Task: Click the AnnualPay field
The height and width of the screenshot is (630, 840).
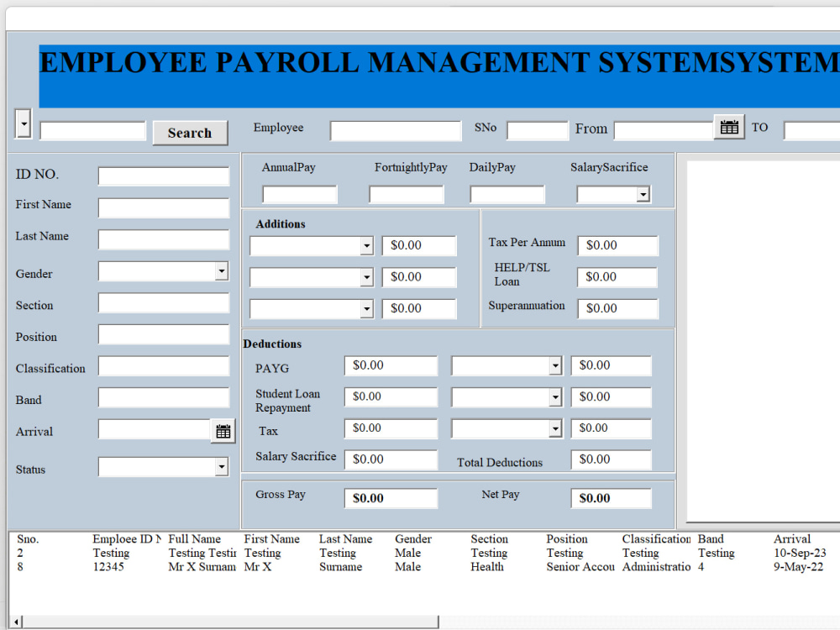Action: tap(300, 194)
